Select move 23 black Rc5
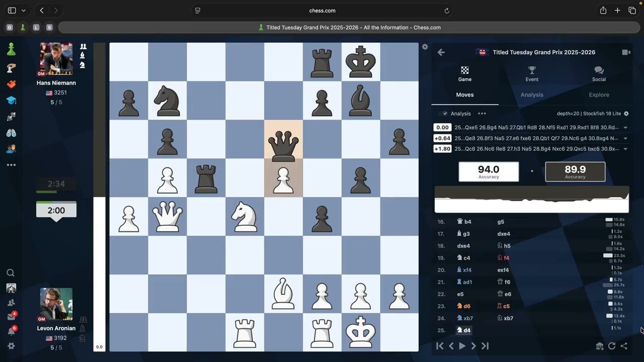The height and width of the screenshot is (362, 644). 503,306
